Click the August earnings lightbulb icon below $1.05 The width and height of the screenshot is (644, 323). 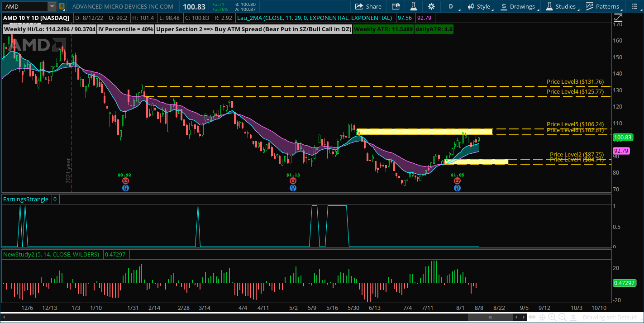point(458,188)
